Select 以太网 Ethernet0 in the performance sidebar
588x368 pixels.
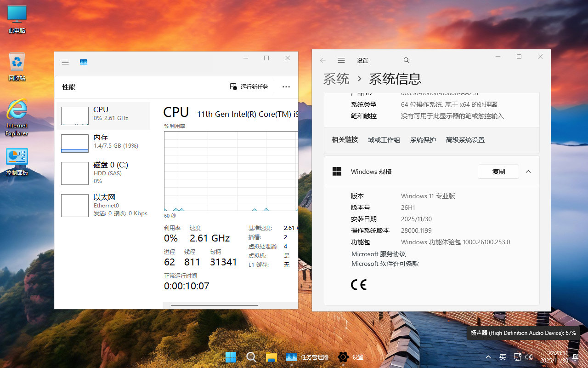tap(104, 205)
